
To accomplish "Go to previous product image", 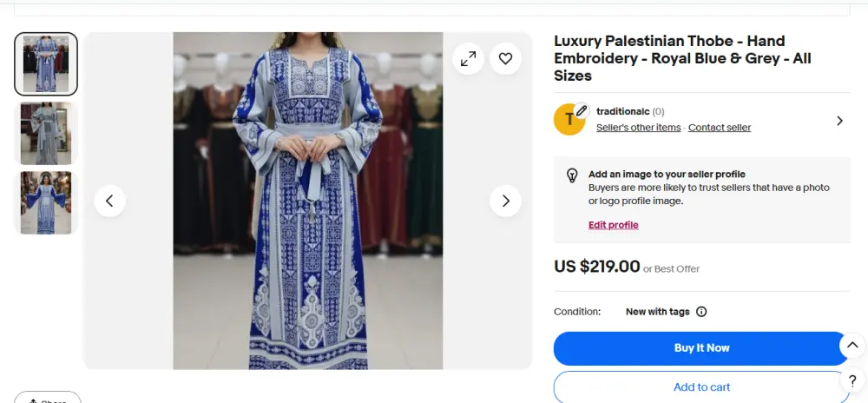I will [109, 201].
